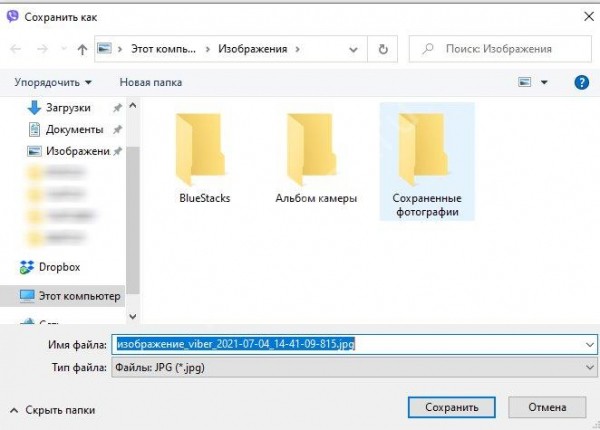Click the pin icon next to Документы
The height and width of the screenshot is (430, 600).
[117, 130]
